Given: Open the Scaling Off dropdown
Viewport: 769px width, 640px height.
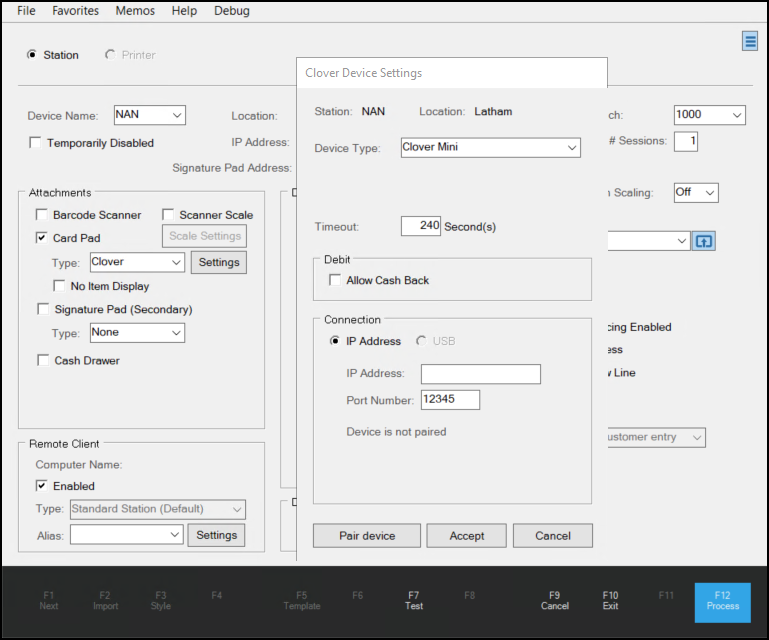Looking at the screenshot, I should [696, 193].
